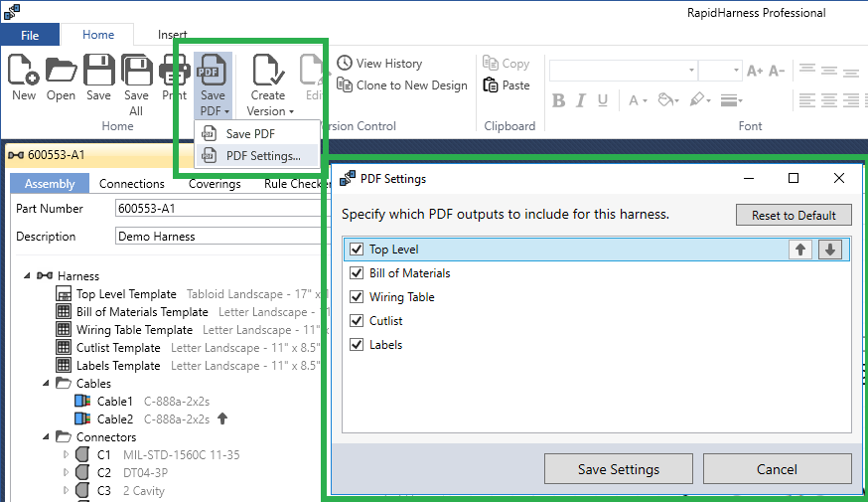The image size is (868, 502).
Task: Click Reset to Default button
Action: click(794, 215)
